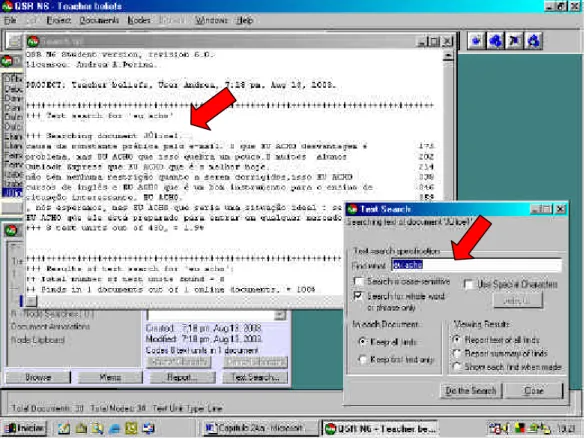Select Keep first find only radio button
Screen dimensions: 586x439
coord(363,360)
